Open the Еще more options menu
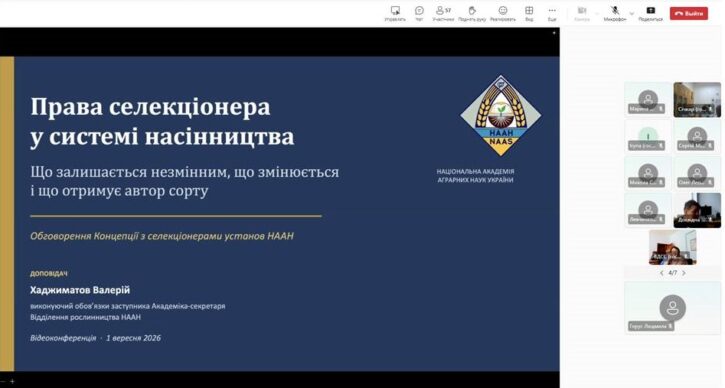Viewport: 725px width, 388px height. 552,14
